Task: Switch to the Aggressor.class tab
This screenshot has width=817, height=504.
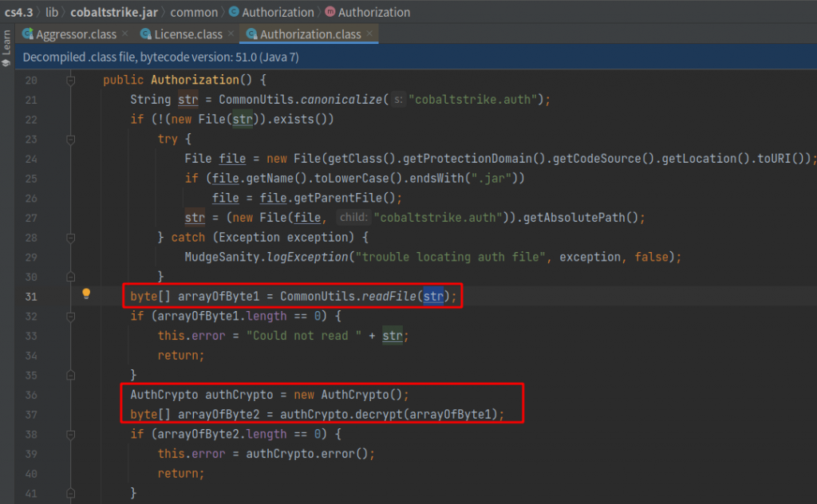Action: 76,34
